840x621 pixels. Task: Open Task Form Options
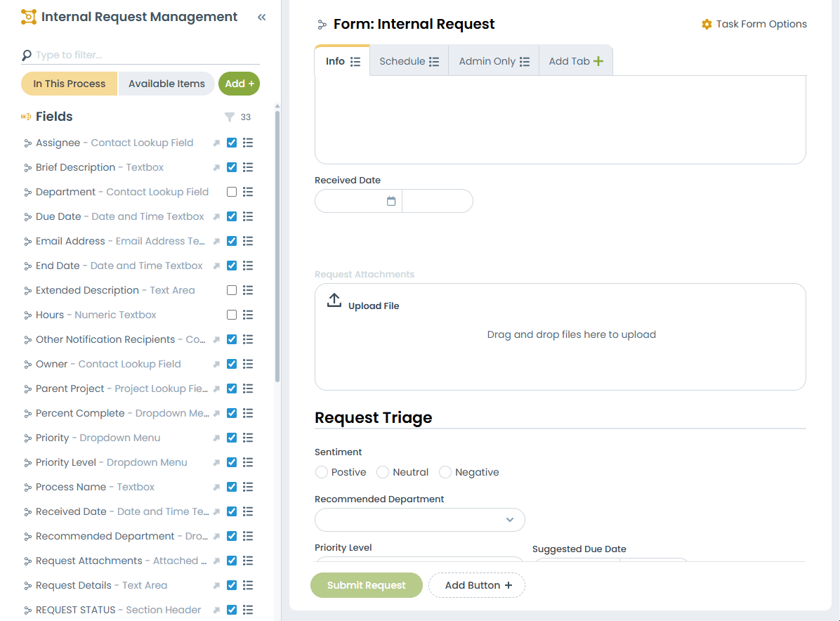tap(754, 24)
